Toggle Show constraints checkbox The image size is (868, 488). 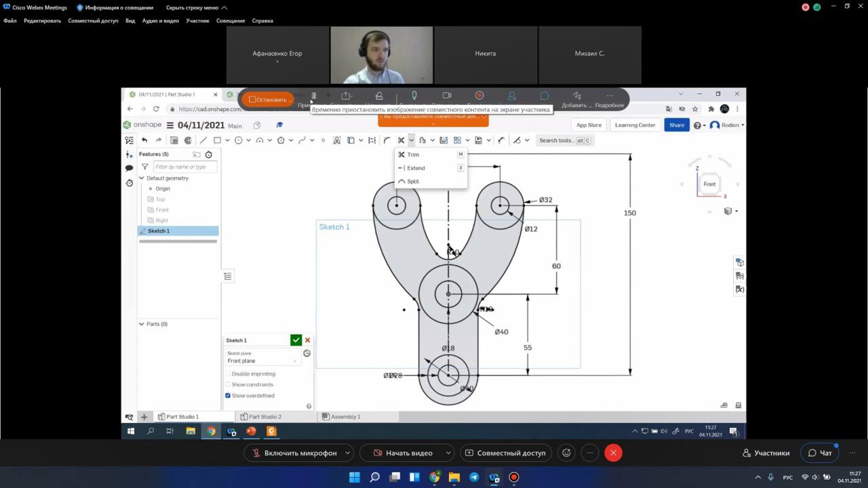coord(228,385)
